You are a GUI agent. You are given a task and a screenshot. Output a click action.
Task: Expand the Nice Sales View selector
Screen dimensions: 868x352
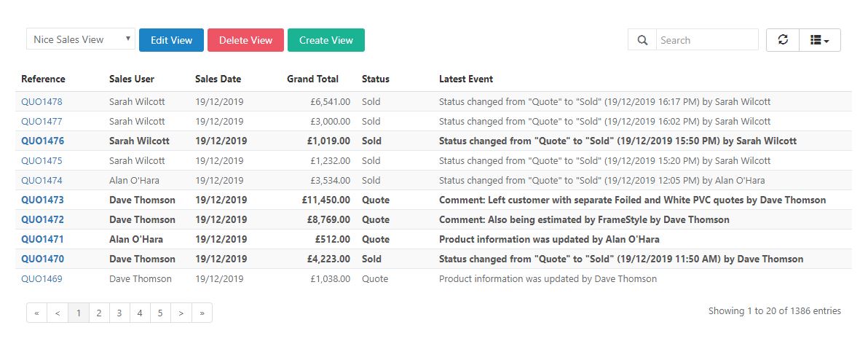coord(81,39)
